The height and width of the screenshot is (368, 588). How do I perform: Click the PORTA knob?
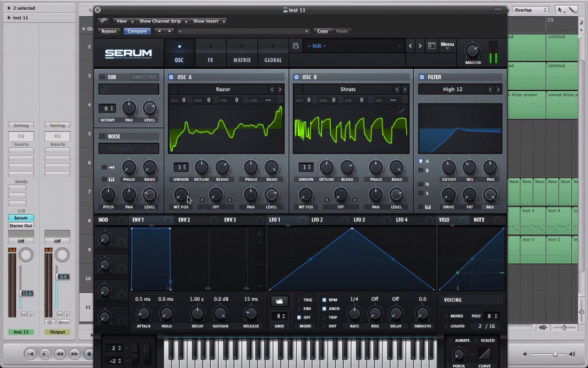pos(458,354)
